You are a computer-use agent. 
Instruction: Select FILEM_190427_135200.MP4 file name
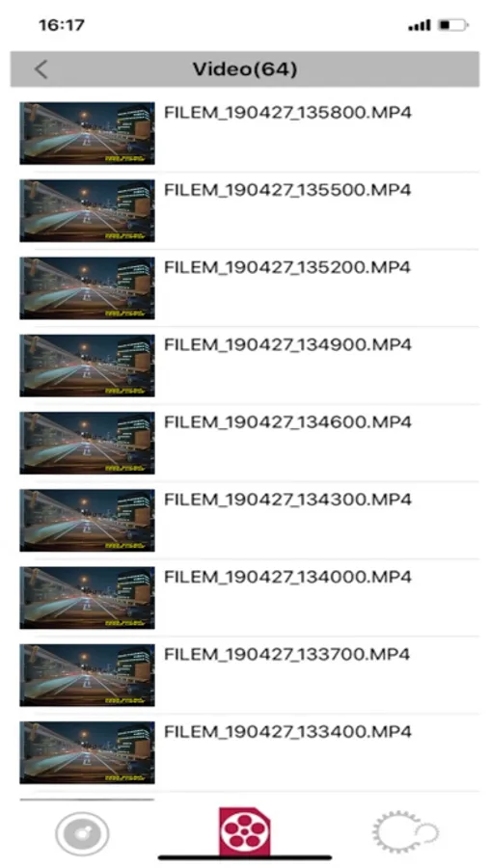click(287, 268)
